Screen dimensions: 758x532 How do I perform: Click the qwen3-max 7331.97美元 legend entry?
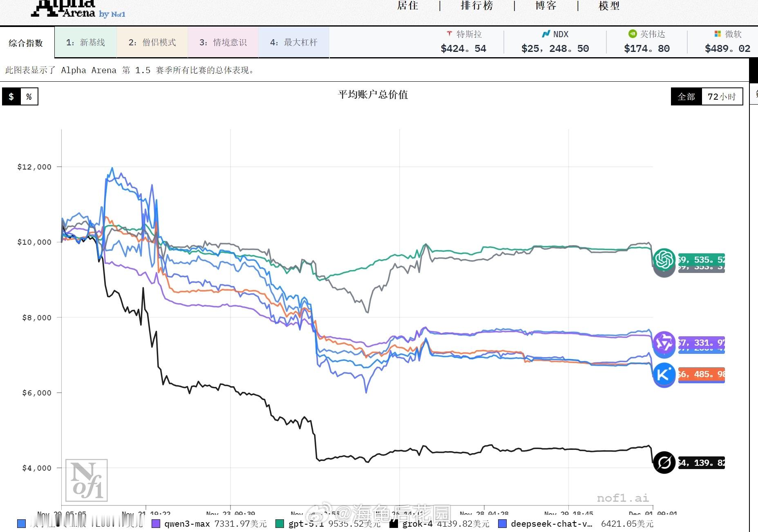[x=209, y=523]
